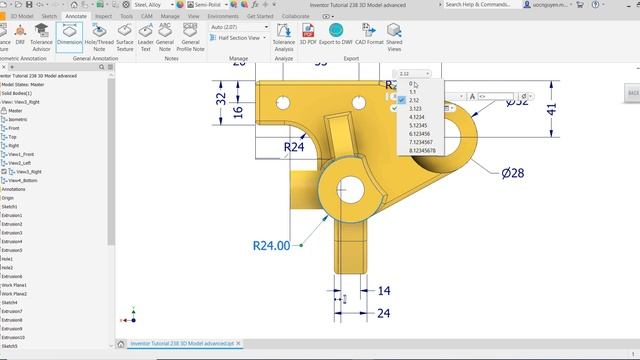Toggle the View3_Right active view checkbox

tap(4, 172)
